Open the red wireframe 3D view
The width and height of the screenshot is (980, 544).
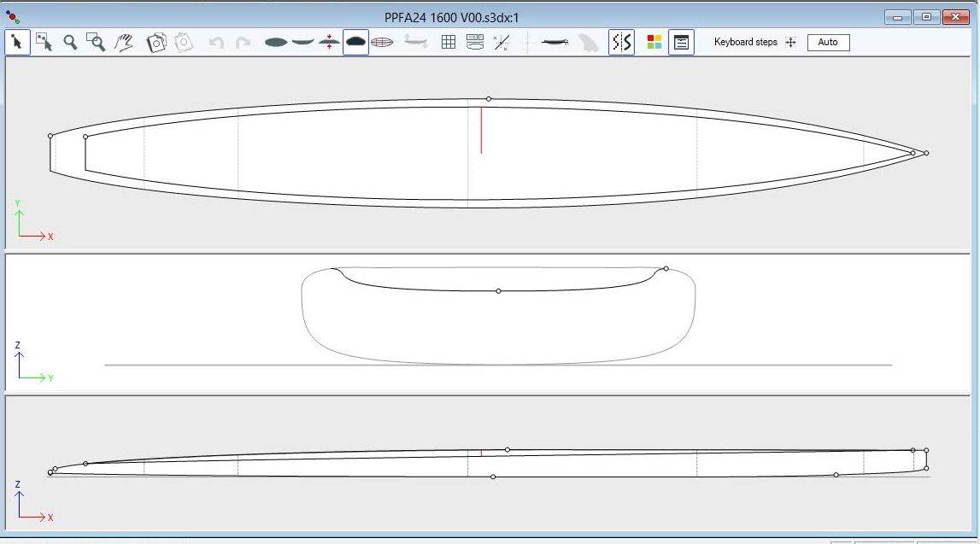coord(382,42)
